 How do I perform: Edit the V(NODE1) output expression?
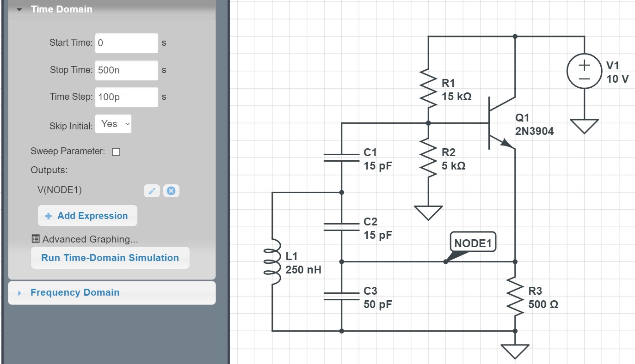152,191
